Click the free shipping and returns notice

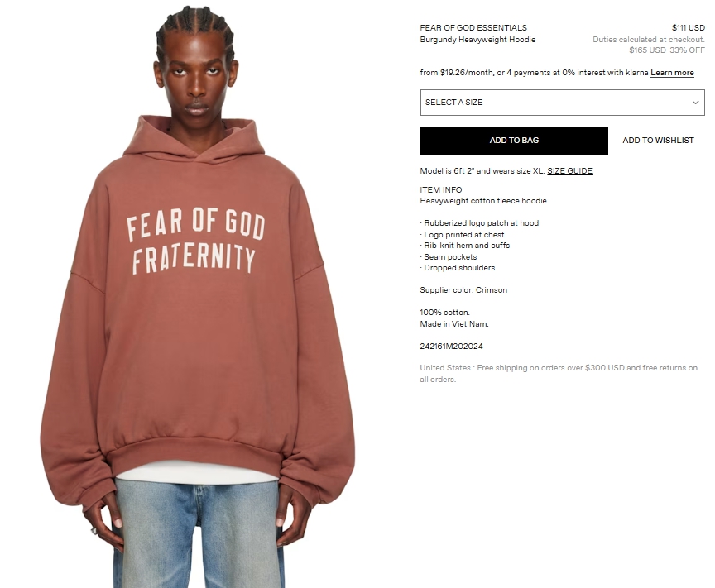tap(559, 373)
